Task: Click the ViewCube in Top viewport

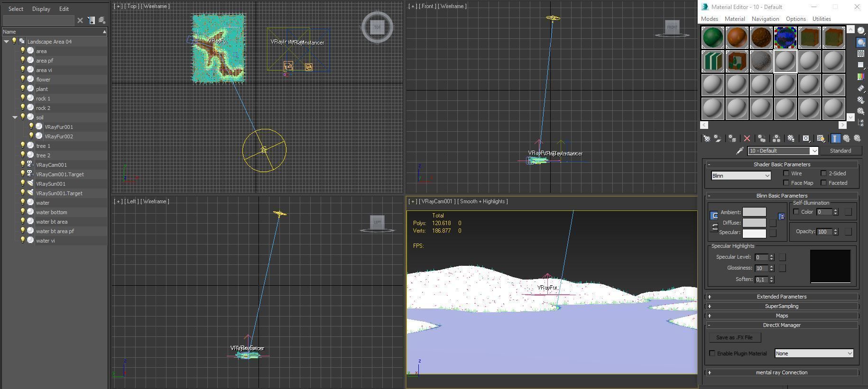Action: (x=378, y=27)
